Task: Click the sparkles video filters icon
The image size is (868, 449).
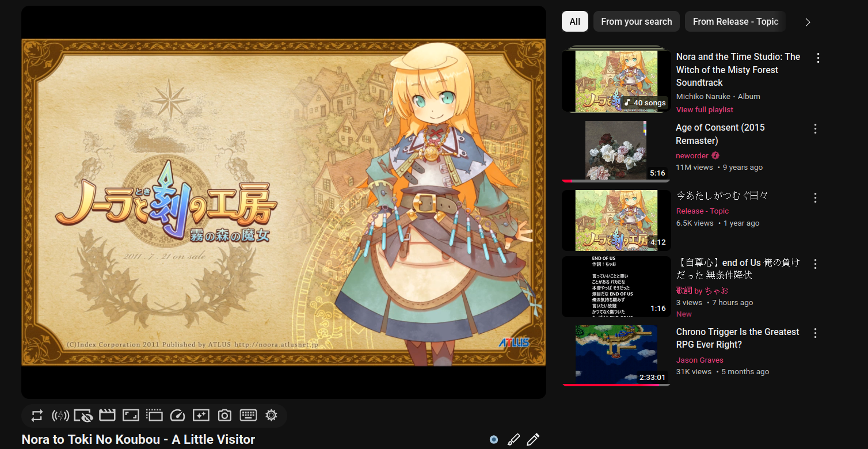Action: coord(201,415)
